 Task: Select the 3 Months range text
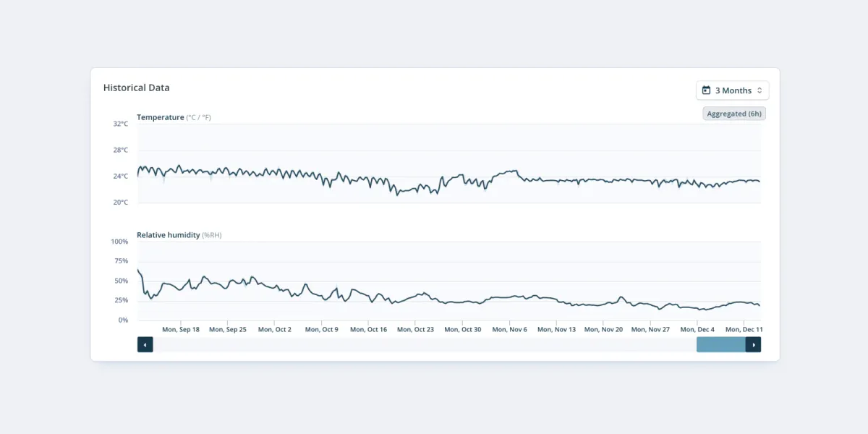click(733, 90)
